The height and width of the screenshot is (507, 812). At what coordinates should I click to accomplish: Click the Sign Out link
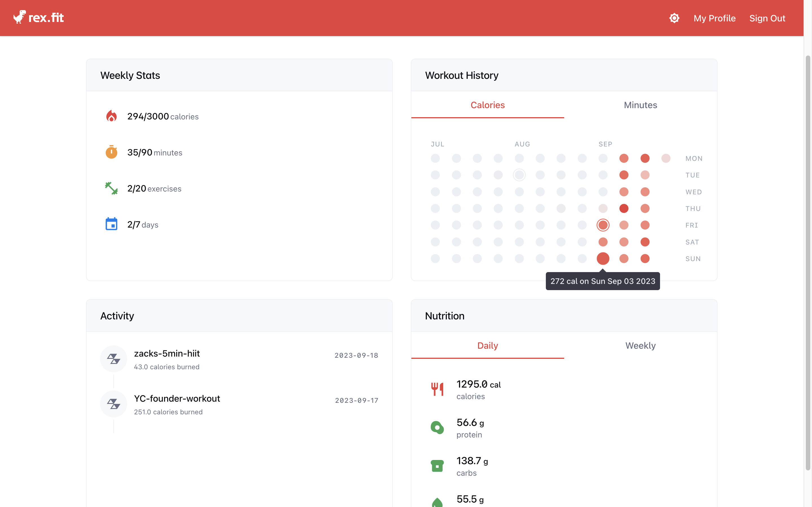tap(767, 18)
